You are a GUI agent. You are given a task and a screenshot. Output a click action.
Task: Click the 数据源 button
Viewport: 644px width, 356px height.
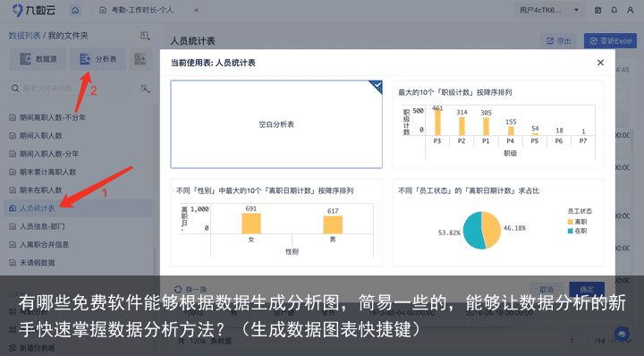point(38,59)
